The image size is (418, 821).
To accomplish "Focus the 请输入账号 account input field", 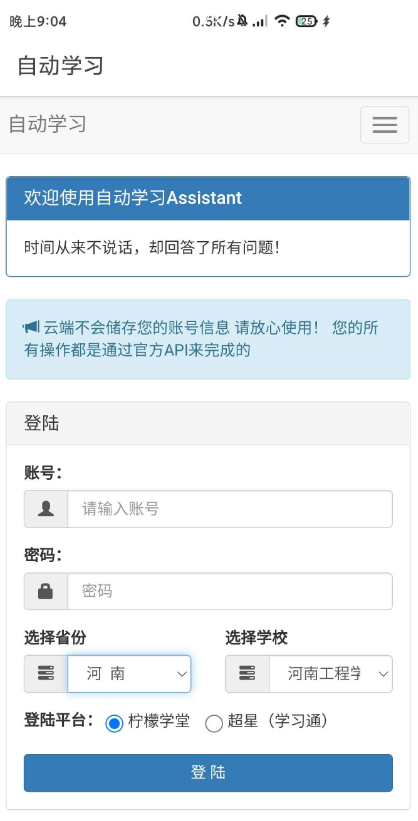I will (x=230, y=508).
